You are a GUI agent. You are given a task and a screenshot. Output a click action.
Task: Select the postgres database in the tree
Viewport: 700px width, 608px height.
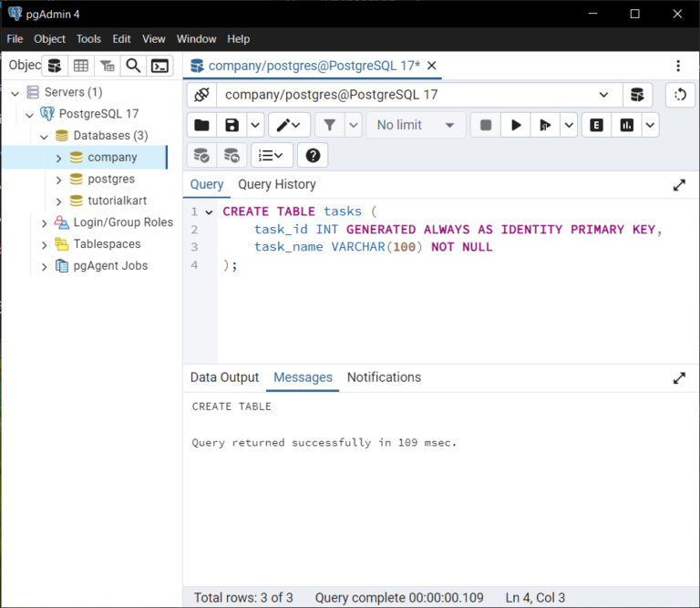click(111, 179)
